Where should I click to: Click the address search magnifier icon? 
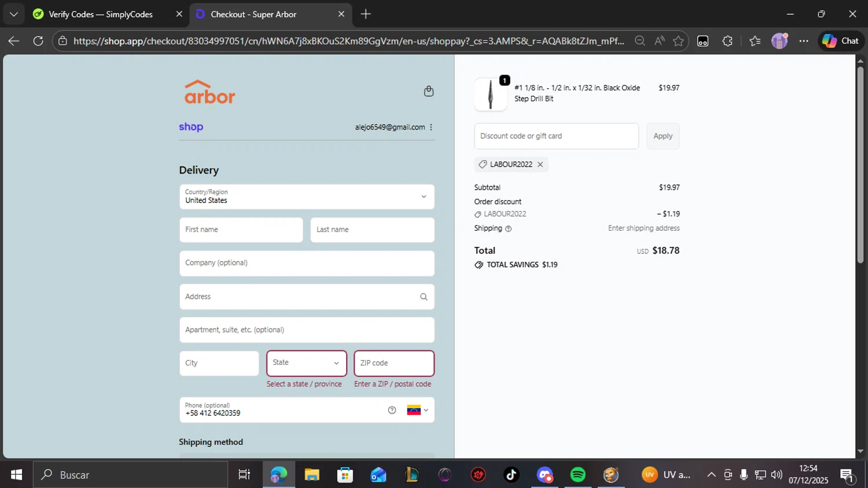(x=424, y=297)
